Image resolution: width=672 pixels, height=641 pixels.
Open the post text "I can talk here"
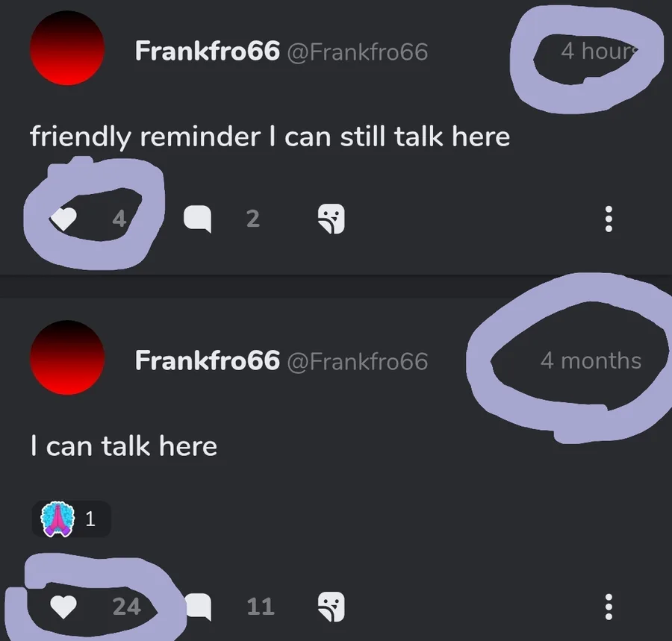pos(124,446)
